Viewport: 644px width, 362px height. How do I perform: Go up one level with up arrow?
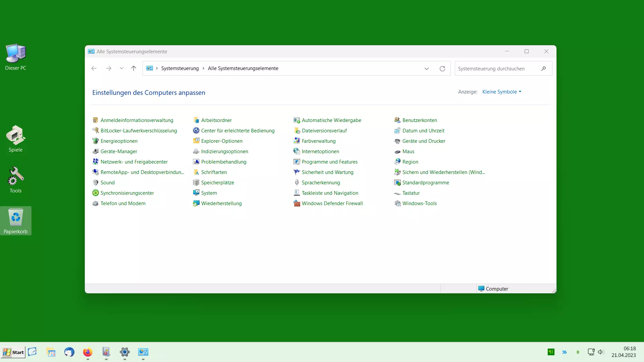point(133,68)
